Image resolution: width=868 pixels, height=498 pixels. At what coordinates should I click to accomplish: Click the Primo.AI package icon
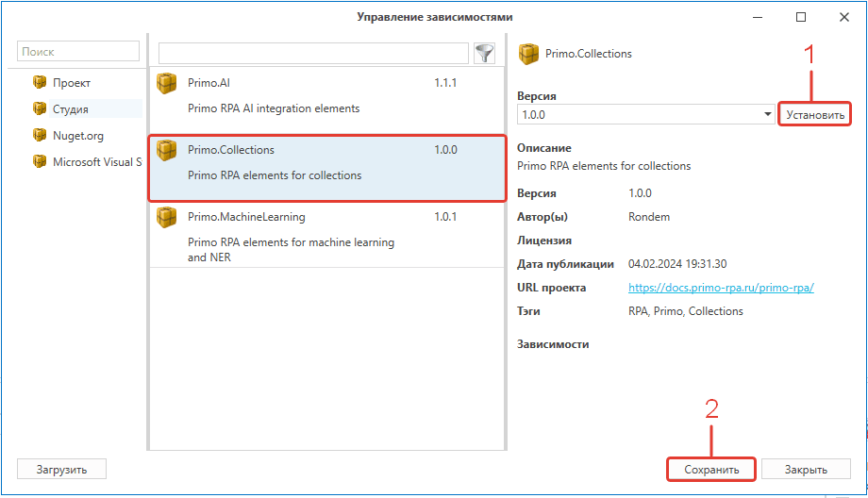(x=167, y=84)
